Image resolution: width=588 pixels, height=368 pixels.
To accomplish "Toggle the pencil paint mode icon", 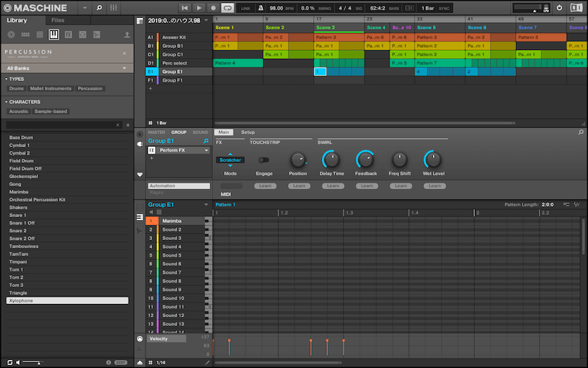I will (x=207, y=362).
